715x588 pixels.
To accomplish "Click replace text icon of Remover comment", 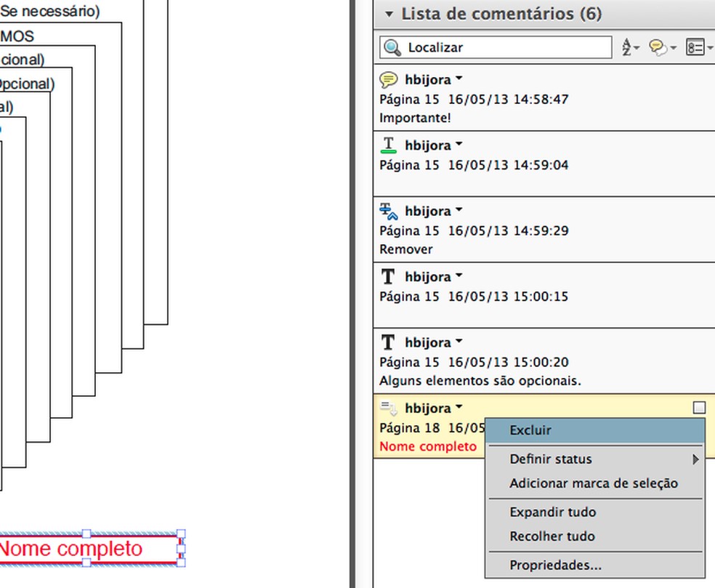I will coord(388,212).
